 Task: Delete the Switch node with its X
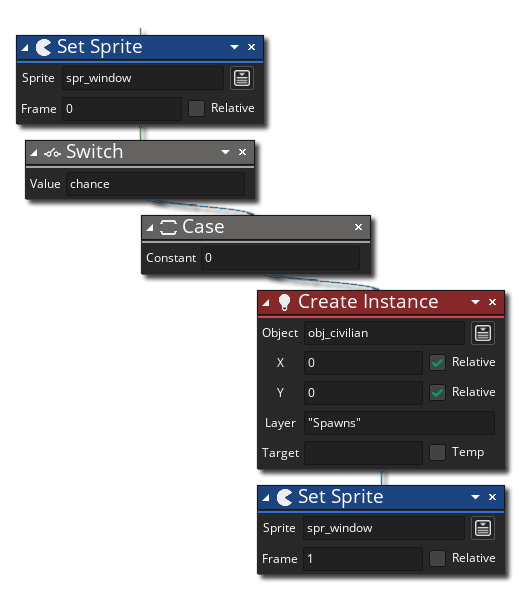[242, 152]
